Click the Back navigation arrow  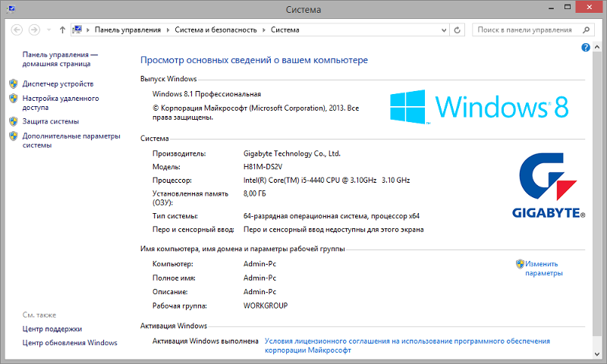[16, 30]
